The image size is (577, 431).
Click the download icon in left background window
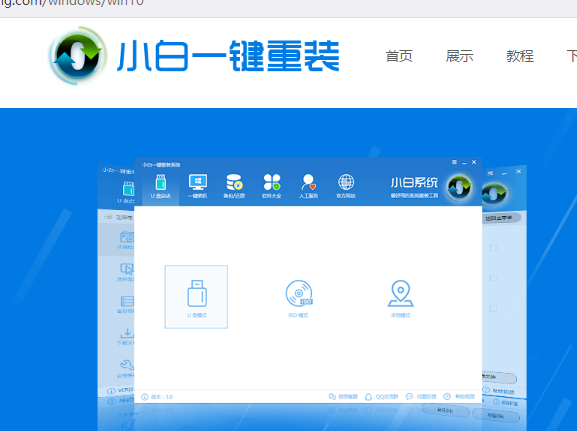[127, 333]
